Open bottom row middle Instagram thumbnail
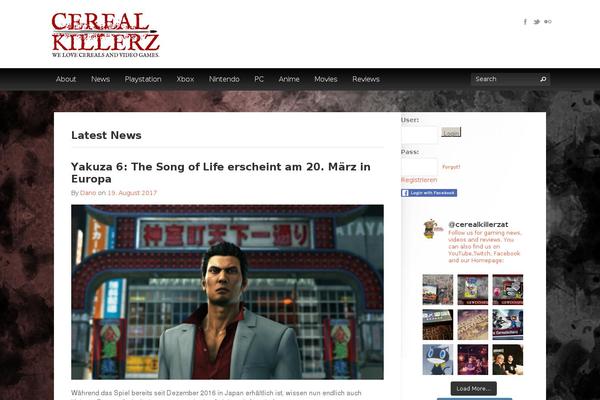The width and height of the screenshot is (600, 400). pyautogui.click(x=473, y=359)
